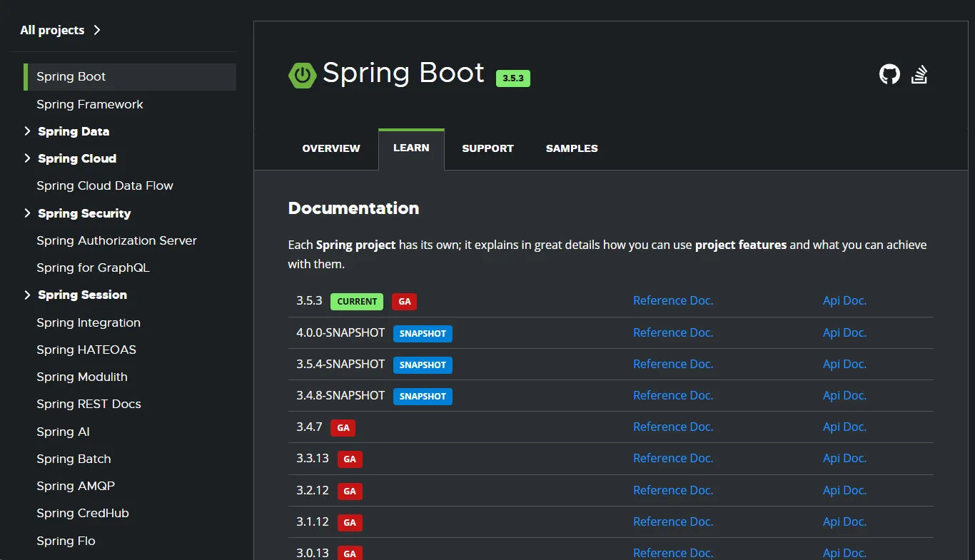Click the SNAPSHOT badge for 3.4.8-SNAPSHOT
This screenshot has height=560, width=975.
(423, 396)
